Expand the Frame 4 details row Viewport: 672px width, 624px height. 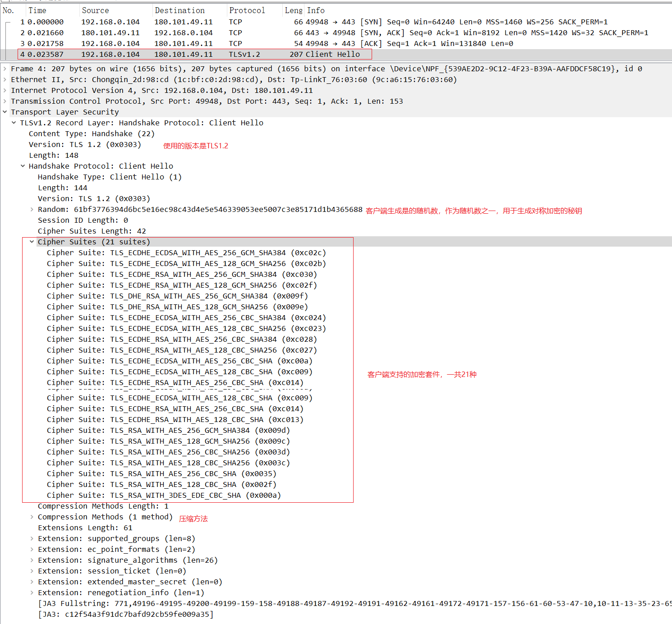coord(5,69)
